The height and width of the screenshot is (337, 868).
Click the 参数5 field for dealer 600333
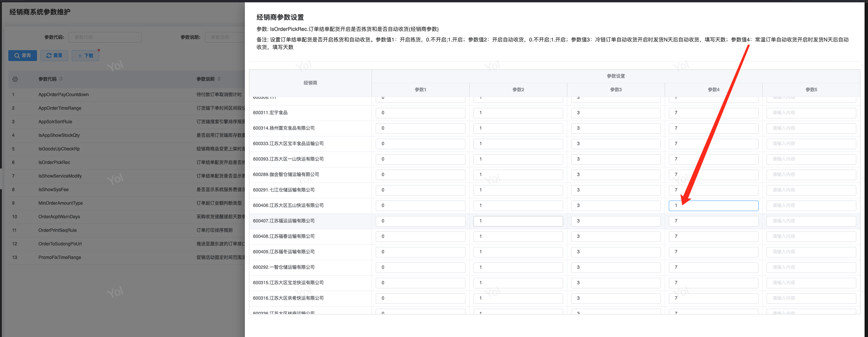pyautogui.click(x=811, y=144)
